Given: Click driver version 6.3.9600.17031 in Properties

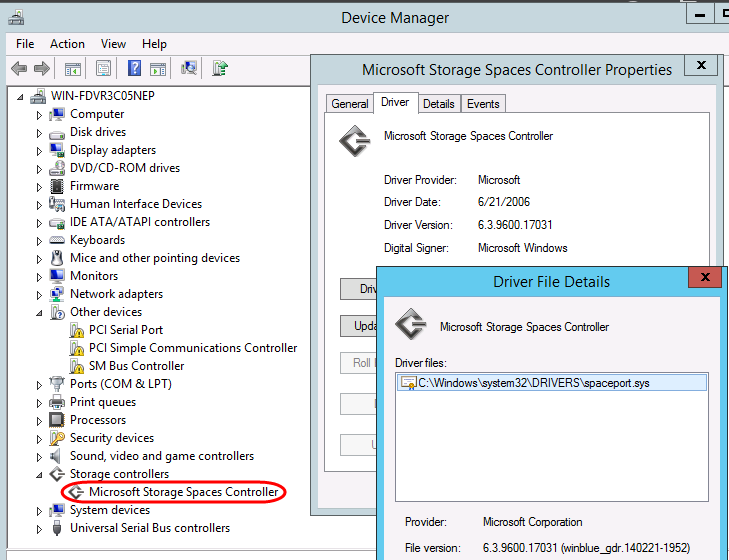Looking at the screenshot, I should 515,225.
